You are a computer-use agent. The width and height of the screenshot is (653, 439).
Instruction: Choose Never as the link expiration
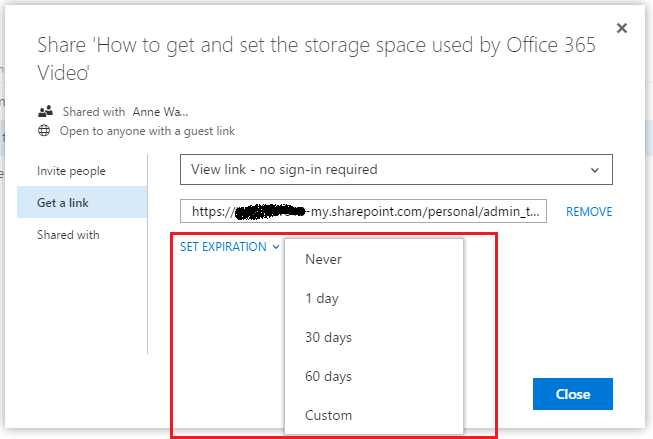[x=323, y=259]
